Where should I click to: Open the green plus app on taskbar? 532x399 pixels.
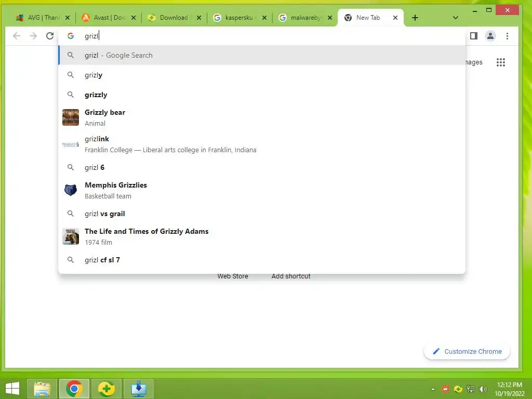point(106,389)
